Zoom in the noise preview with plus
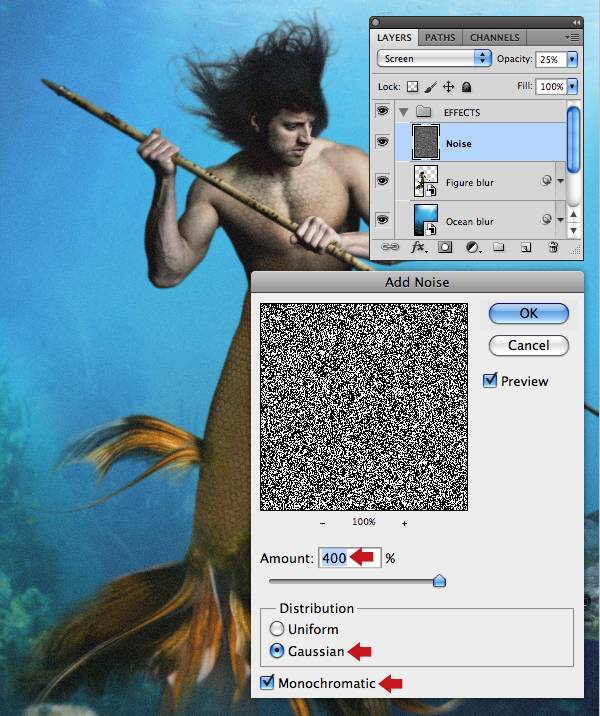Image resolution: width=600 pixels, height=716 pixels. 404,523
